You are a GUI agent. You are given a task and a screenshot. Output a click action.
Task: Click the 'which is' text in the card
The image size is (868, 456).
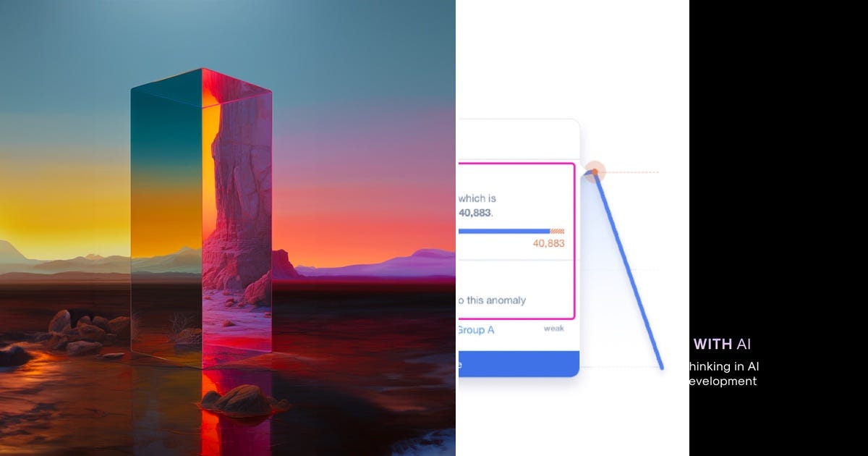[x=477, y=198]
